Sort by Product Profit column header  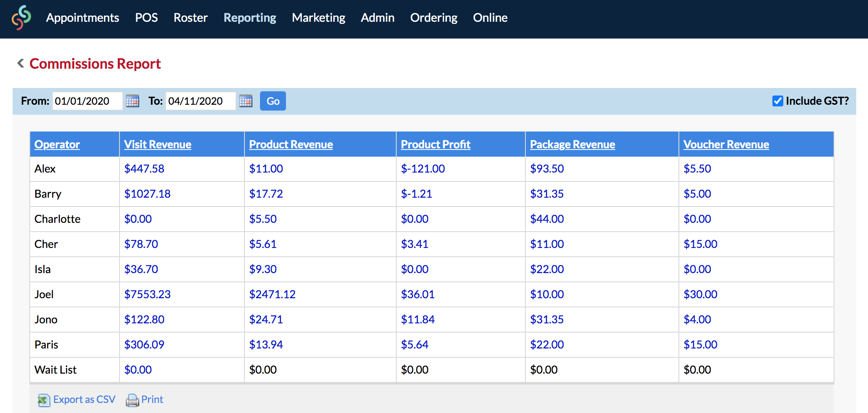coord(436,145)
